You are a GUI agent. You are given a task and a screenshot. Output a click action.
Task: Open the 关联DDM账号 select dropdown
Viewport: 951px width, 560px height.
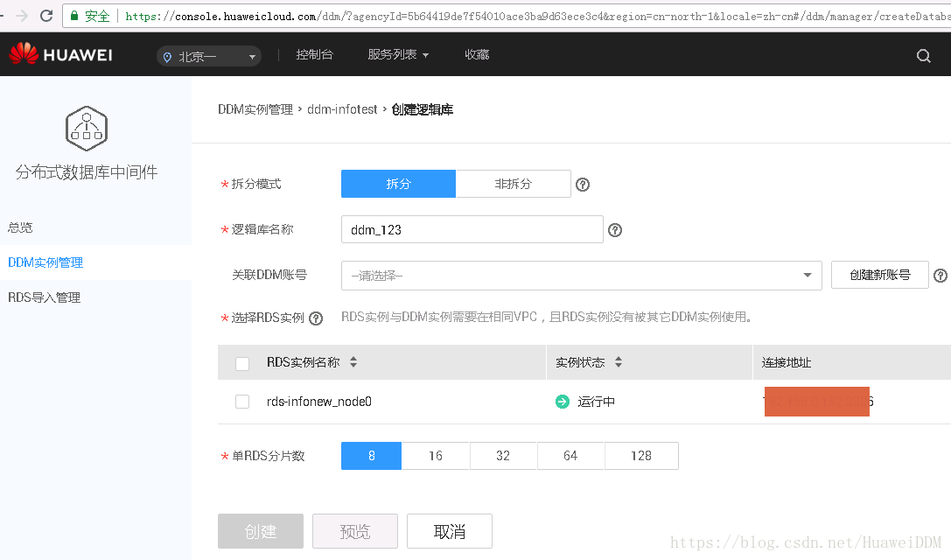(x=582, y=276)
